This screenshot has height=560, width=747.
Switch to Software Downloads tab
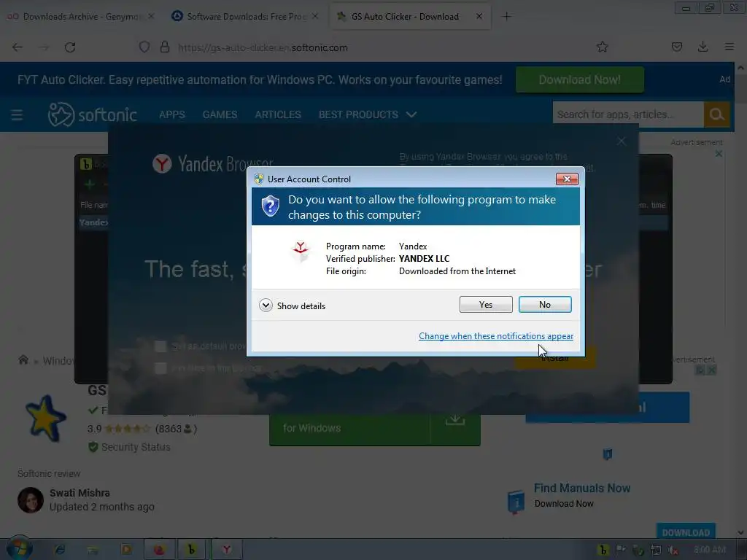coord(247,17)
